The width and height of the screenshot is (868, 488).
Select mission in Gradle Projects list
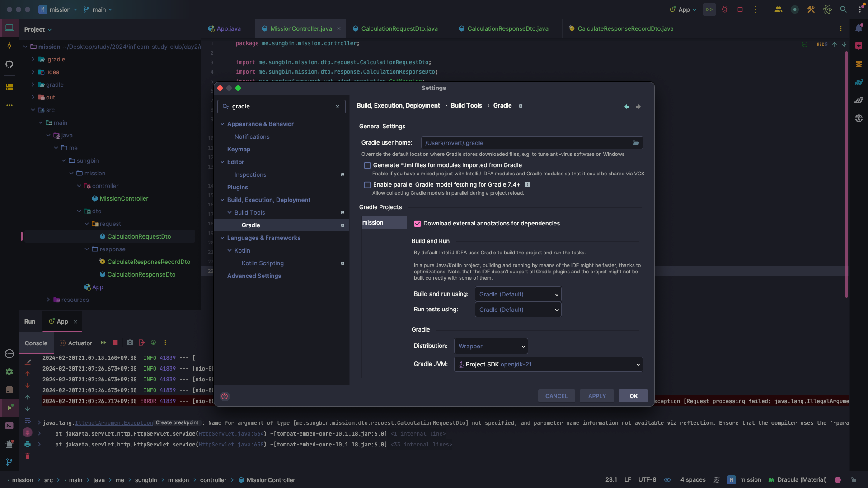pyautogui.click(x=384, y=222)
